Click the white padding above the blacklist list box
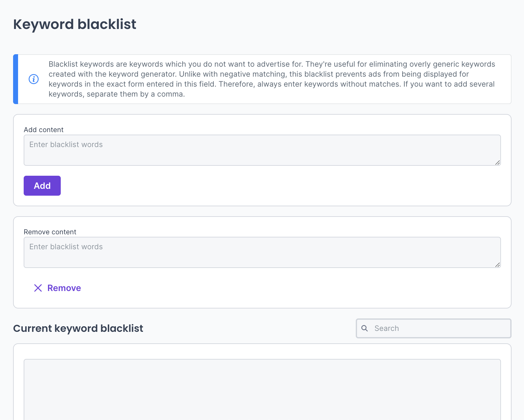524x420 pixels. point(262,351)
